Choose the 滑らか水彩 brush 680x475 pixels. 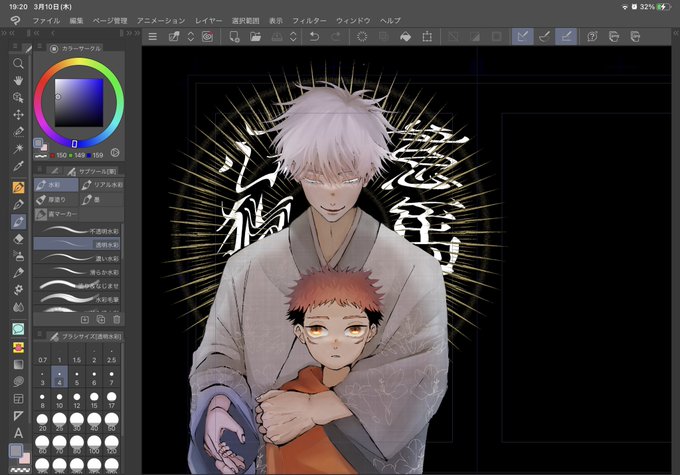point(77,272)
